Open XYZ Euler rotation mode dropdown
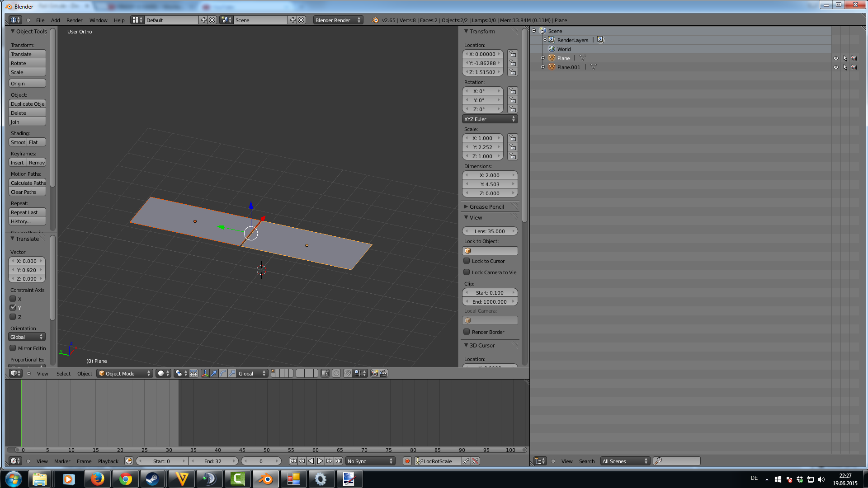This screenshot has width=868, height=488. pos(490,119)
